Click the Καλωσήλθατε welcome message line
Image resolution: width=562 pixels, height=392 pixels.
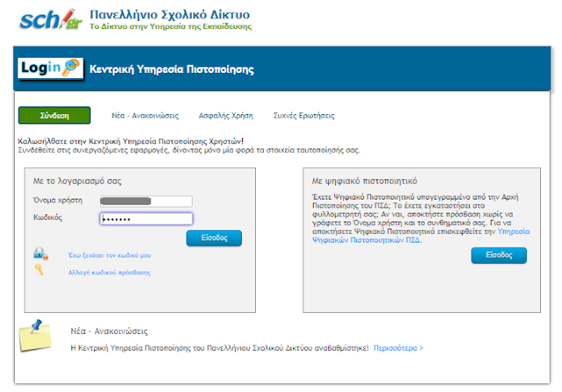pos(131,142)
